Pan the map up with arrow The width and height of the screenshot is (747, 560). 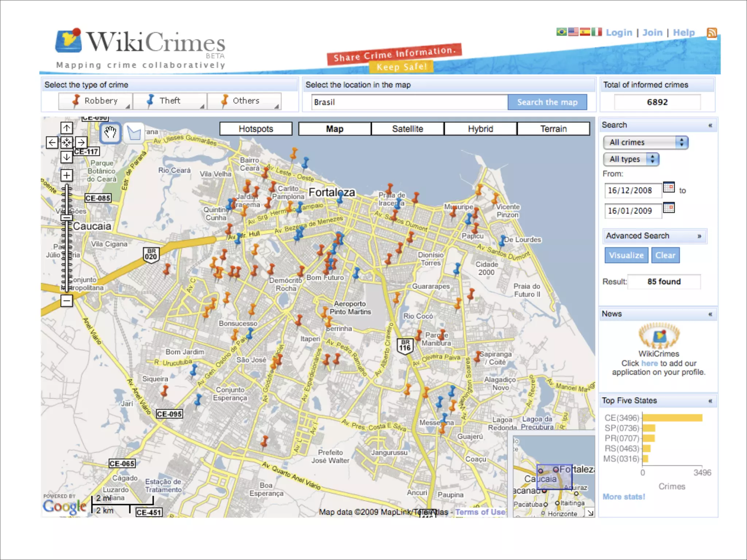tap(66, 128)
